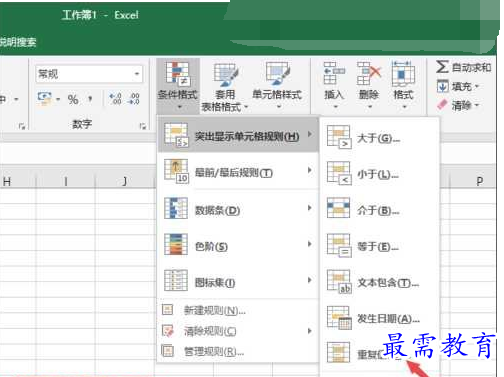
Task: Click the Format (格式) cells icon
Action: coord(403,73)
